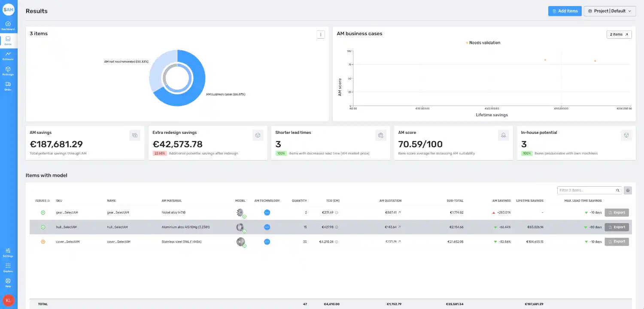Open AM technology options for gear_SelectAM

[x=267, y=212]
